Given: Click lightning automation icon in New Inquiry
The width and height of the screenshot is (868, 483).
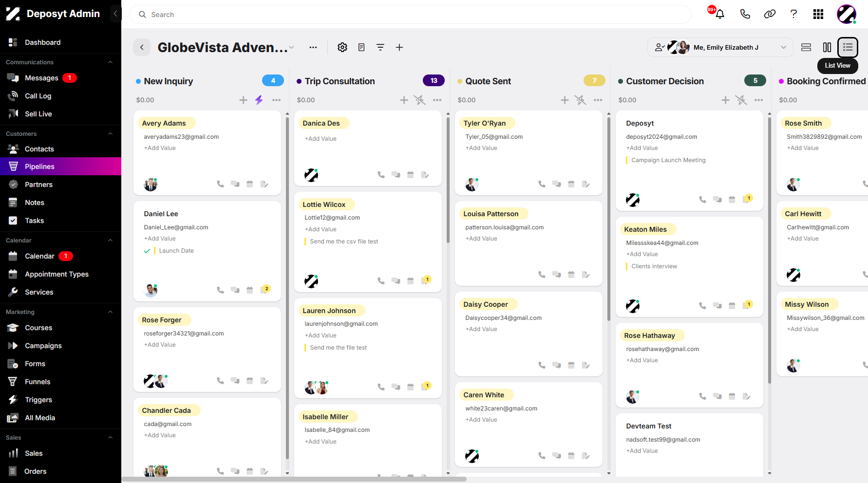Looking at the screenshot, I should [259, 100].
